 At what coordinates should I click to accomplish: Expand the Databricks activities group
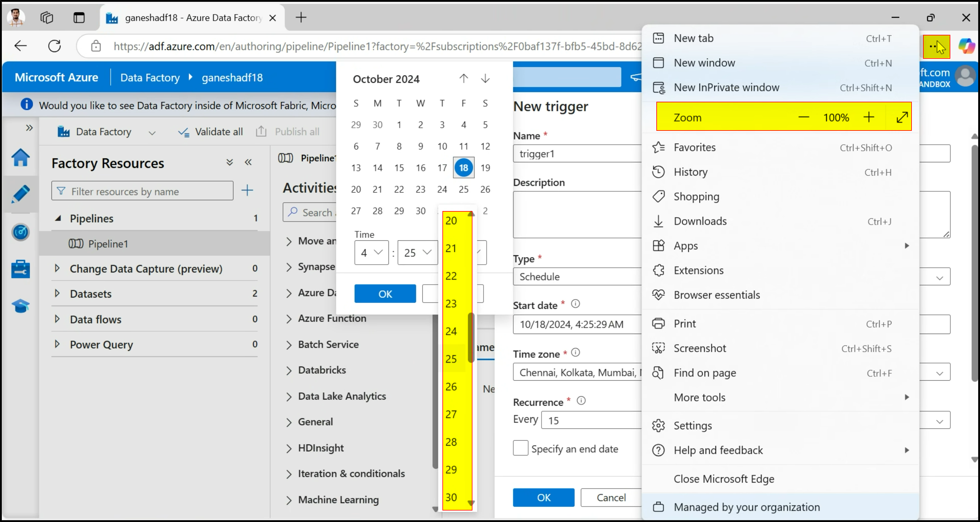tap(289, 370)
